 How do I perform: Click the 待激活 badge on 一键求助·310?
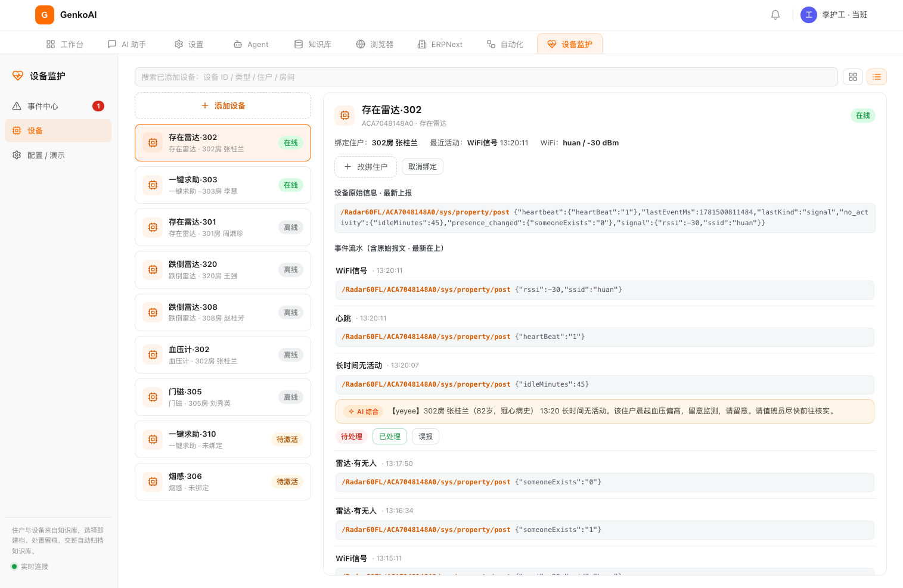coord(287,440)
